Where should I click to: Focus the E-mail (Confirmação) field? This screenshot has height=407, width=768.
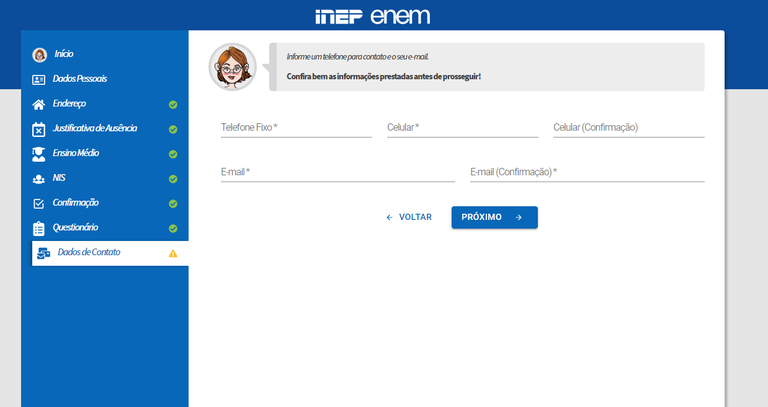click(x=587, y=172)
